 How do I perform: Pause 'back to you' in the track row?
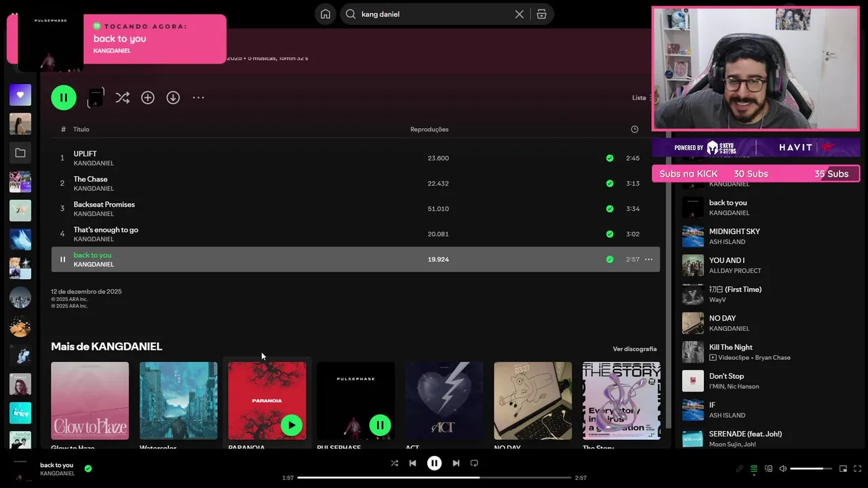pyautogui.click(x=62, y=260)
